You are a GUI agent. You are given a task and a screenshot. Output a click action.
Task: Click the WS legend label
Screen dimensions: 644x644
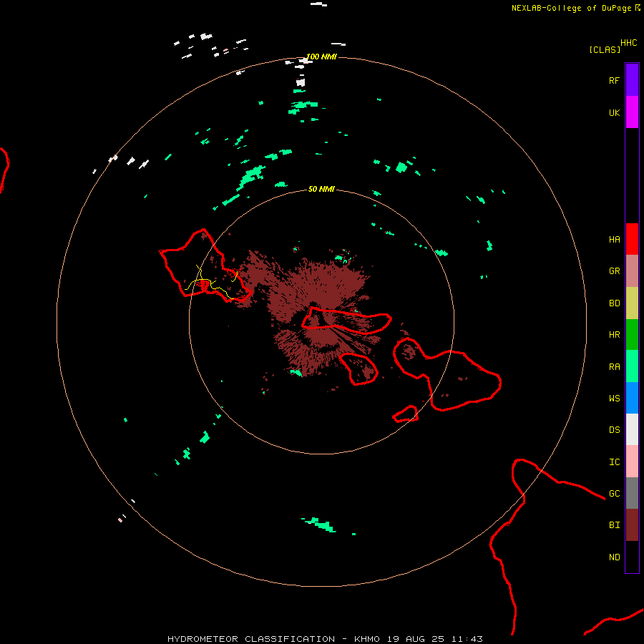(x=614, y=399)
